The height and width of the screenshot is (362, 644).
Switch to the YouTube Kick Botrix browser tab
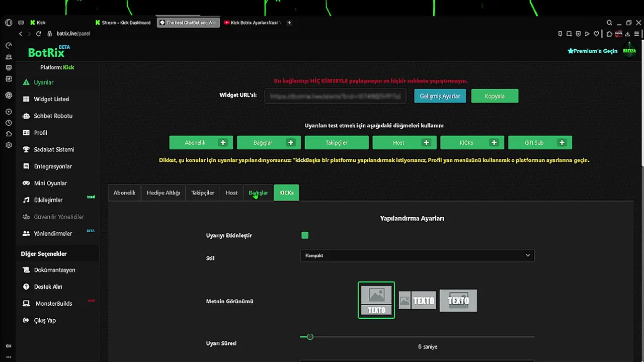pos(252,23)
